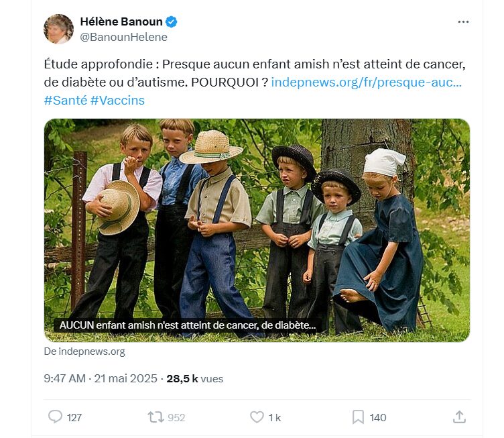504x438 pixels.
Task: Open Hélène Banoun's profile picture
Action: (59, 30)
